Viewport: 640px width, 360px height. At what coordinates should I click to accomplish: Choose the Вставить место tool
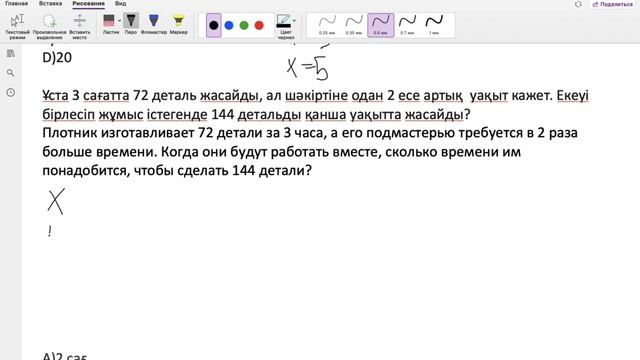(x=80, y=26)
